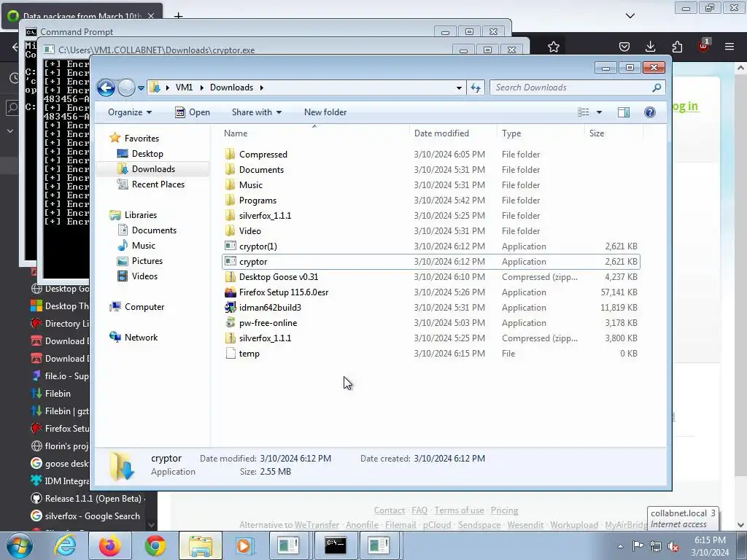Click the Terms of use footer link
The image size is (747, 560).
click(x=459, y=510)
